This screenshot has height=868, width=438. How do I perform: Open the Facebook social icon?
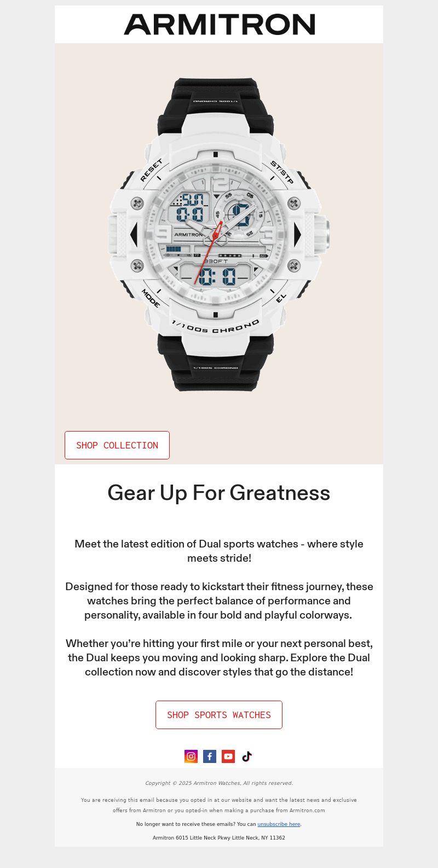tap(210, 756)
